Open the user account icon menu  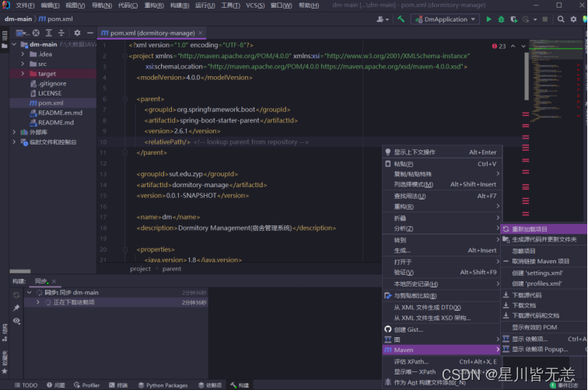point(382,19)
